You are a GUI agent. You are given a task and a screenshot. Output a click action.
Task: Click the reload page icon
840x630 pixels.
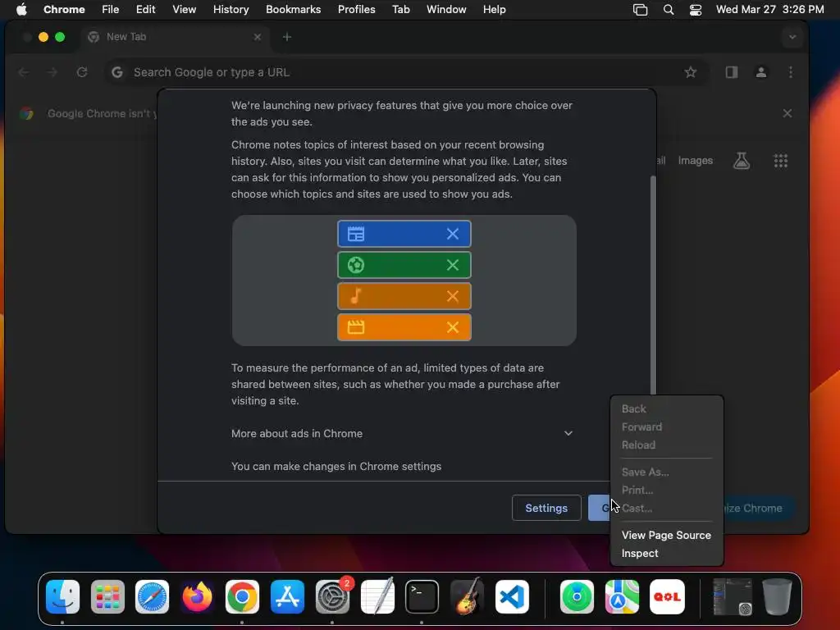point(82,72)
